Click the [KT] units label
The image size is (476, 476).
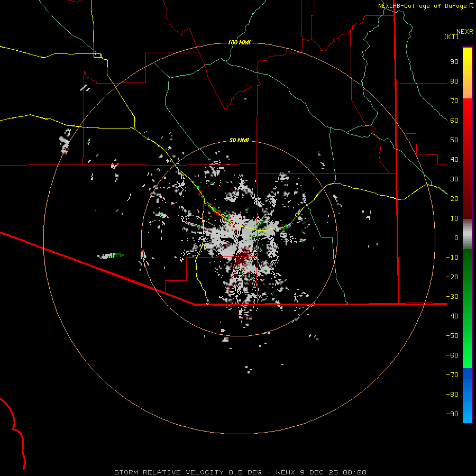(451, 36)
